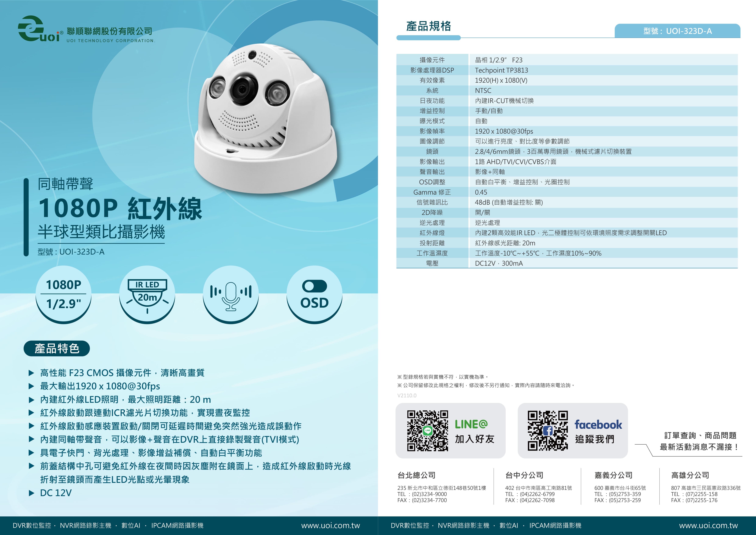756x535 pixels.
Task: Click the 台北總公司 office heading
Action: (x=416, y=475)
